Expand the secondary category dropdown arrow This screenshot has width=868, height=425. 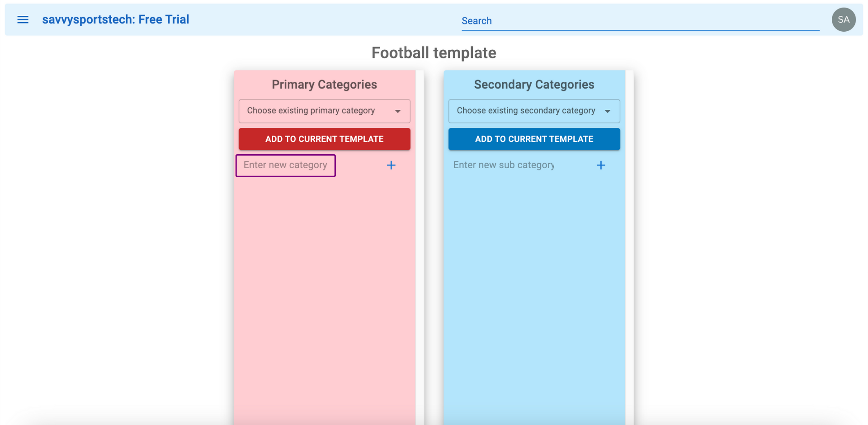coord(608,111)
